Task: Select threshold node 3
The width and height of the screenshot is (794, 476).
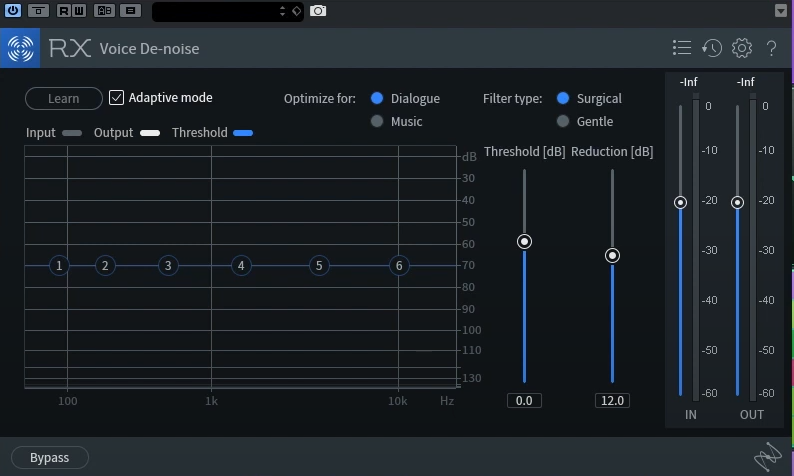Action: pos(168,265)
